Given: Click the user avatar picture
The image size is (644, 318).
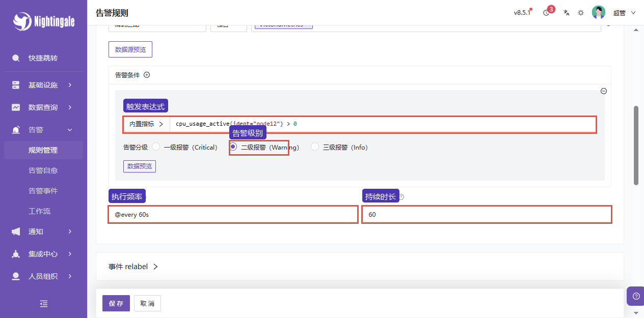Looking at the screenshot, I should tap(599, 13).
